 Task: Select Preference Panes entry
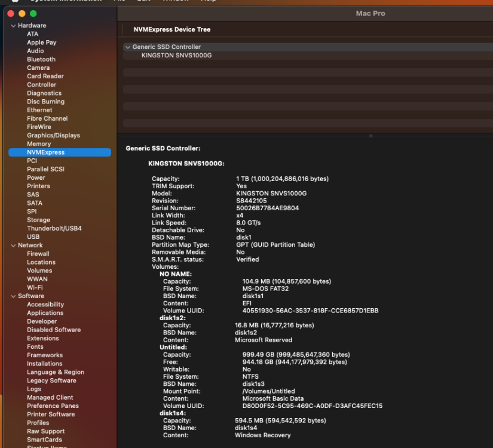pos(53,406)
